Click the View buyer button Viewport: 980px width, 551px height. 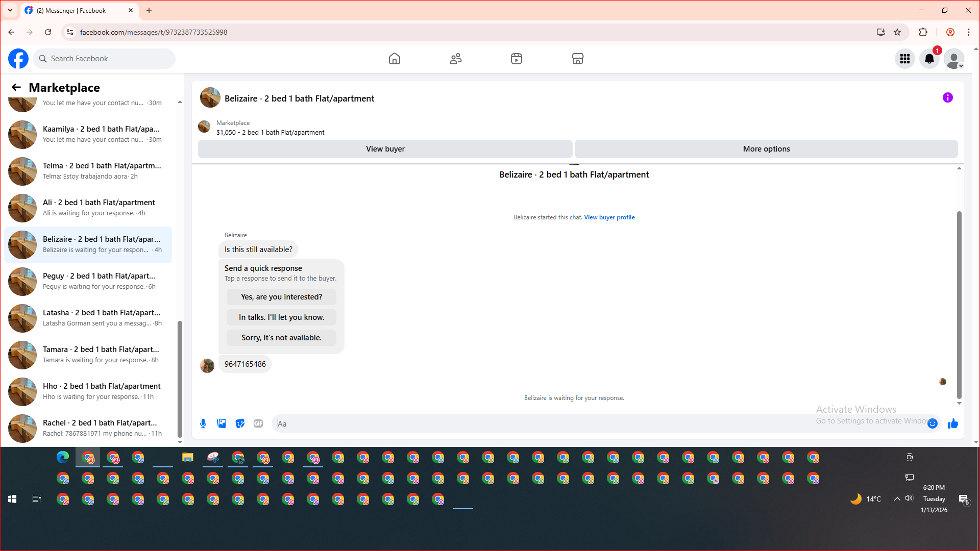(385, 149)
